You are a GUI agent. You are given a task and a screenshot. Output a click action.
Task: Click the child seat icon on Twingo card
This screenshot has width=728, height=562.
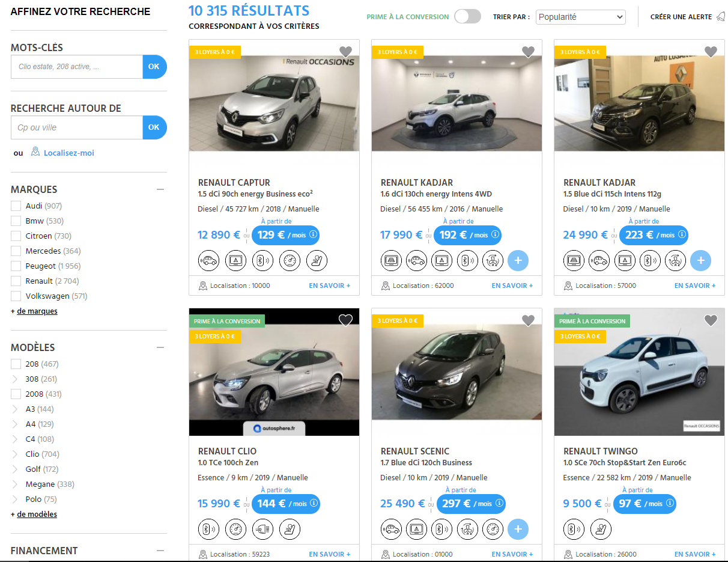pos(601,530)
